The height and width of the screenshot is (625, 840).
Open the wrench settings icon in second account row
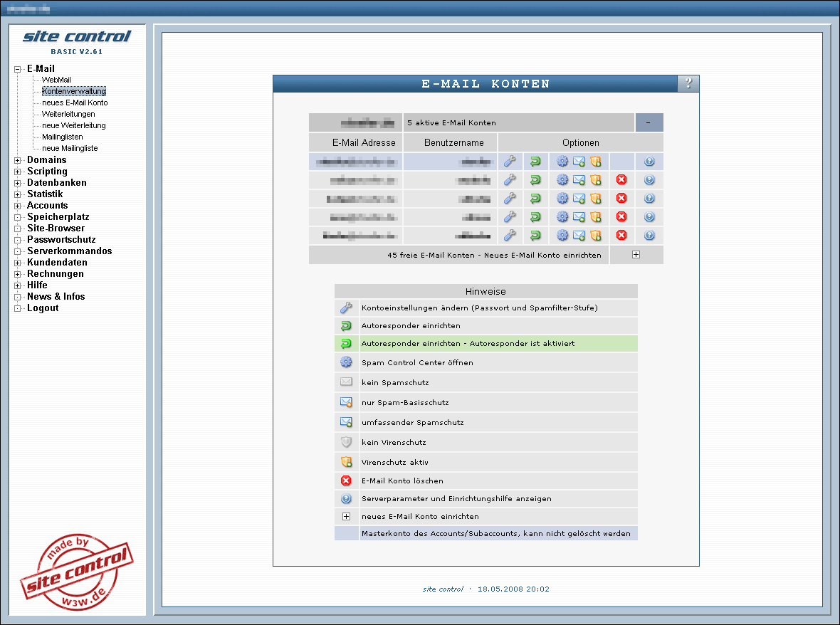click(x=510, y=180)
